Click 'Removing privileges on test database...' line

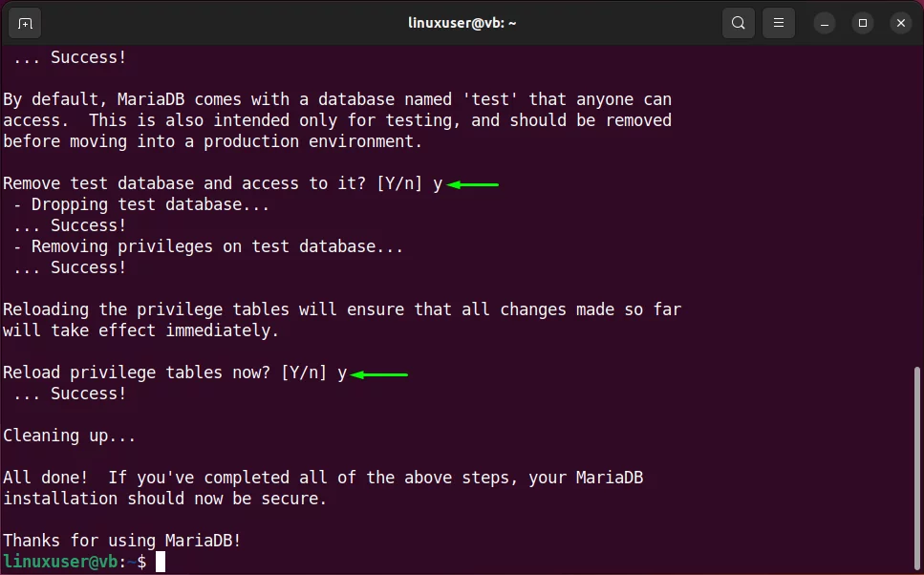click(x=208, y=246)
